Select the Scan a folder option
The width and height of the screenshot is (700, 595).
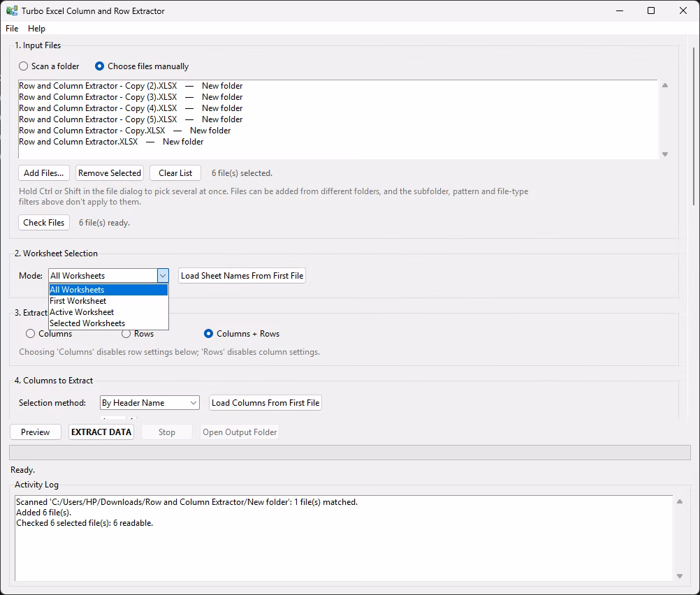tap(49, 66)
